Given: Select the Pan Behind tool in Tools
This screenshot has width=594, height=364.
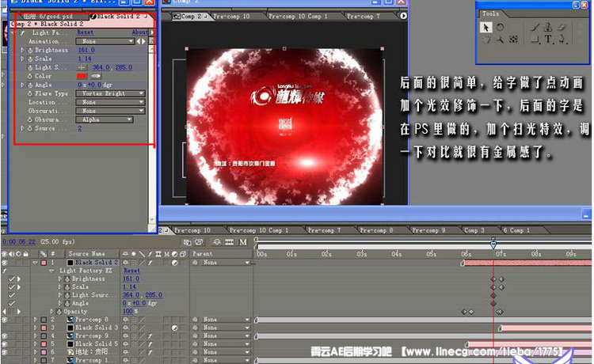Looking at the screenshot, I should tap(513, 39).
